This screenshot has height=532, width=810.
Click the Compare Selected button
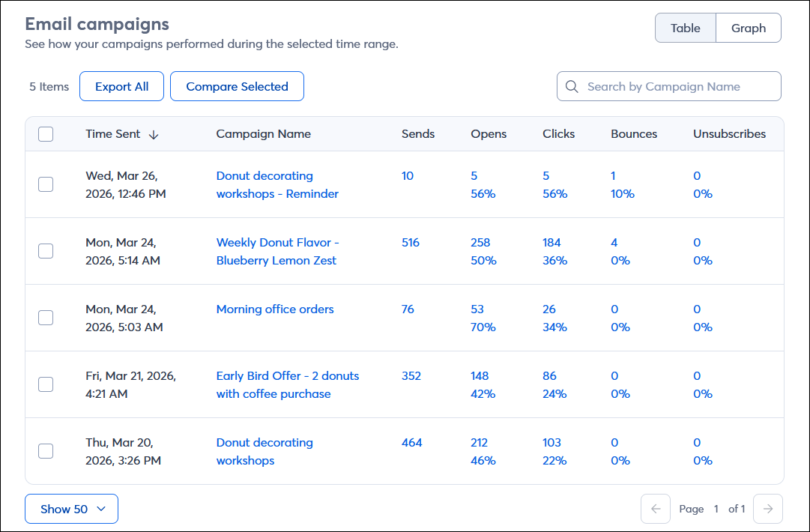pyautogui.click(x=237, y=86)
